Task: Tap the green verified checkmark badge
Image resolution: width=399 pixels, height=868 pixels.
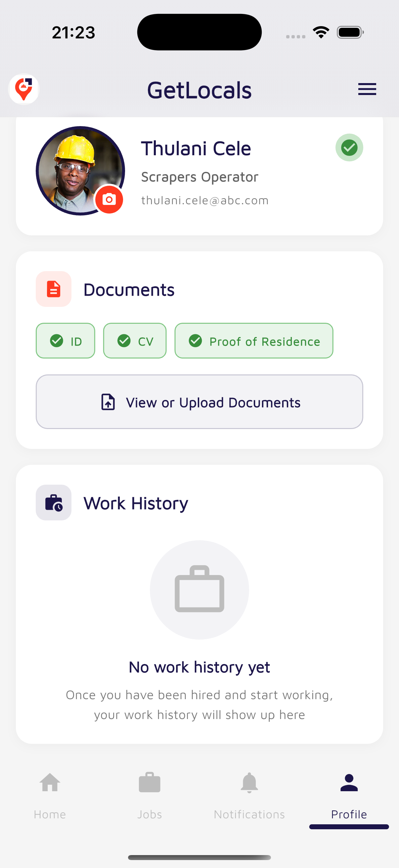Action: (x=349, y=148)
